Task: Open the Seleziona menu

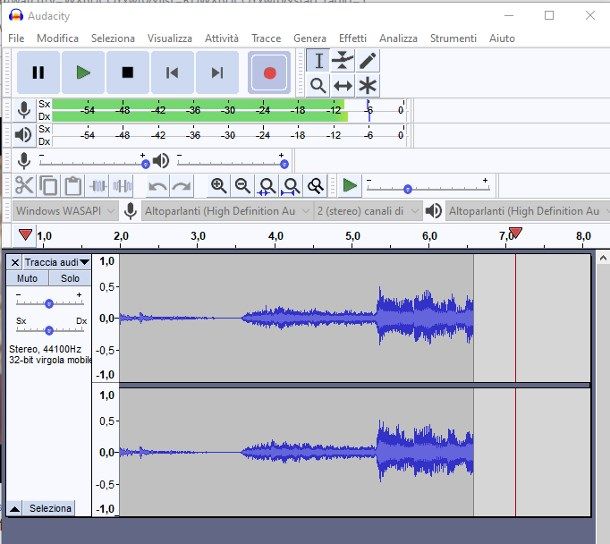Action: pyautogui.click(x=113, y=38)
